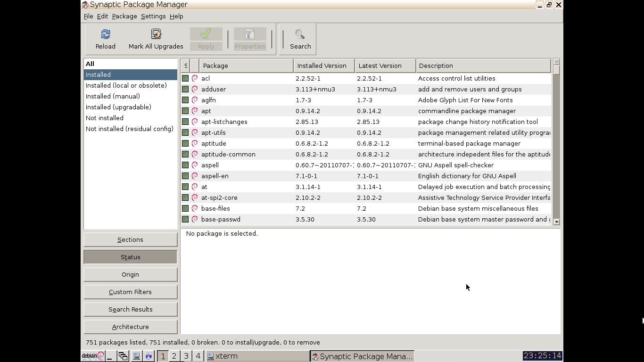This screenshot has width=644, height=362.
Task: Select the Installed (upgradable) filter
Action: coord(118,107)
